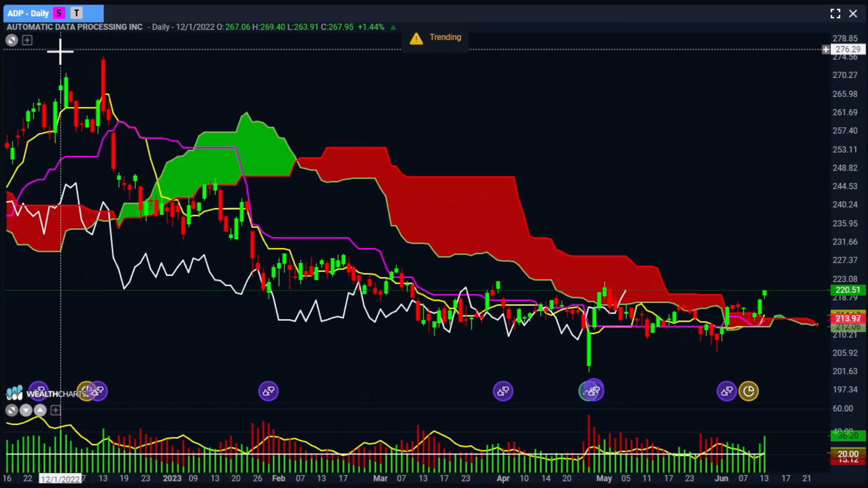The image size is (868, 488).
Task: Click the C:267.95 close value
Action: 337,27
